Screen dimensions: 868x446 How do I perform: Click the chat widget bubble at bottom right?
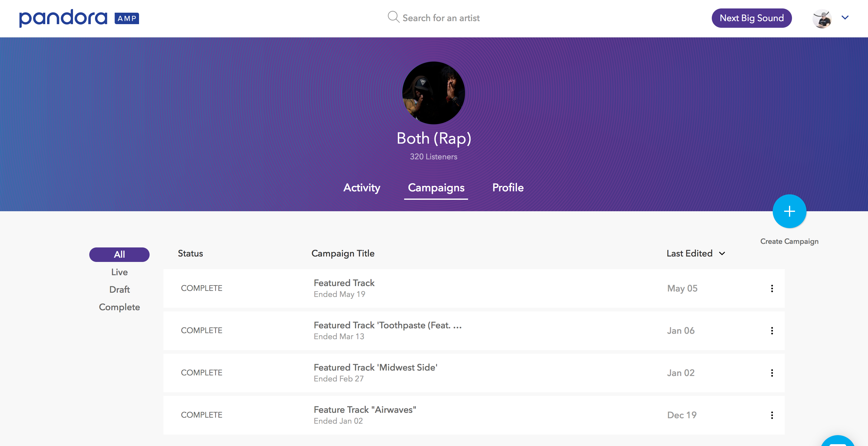(838, 441)
